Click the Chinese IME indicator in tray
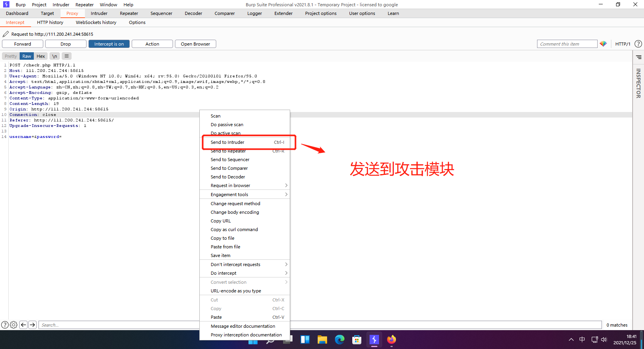Viewport: 644px width, 349px height. tap(582, 340)
